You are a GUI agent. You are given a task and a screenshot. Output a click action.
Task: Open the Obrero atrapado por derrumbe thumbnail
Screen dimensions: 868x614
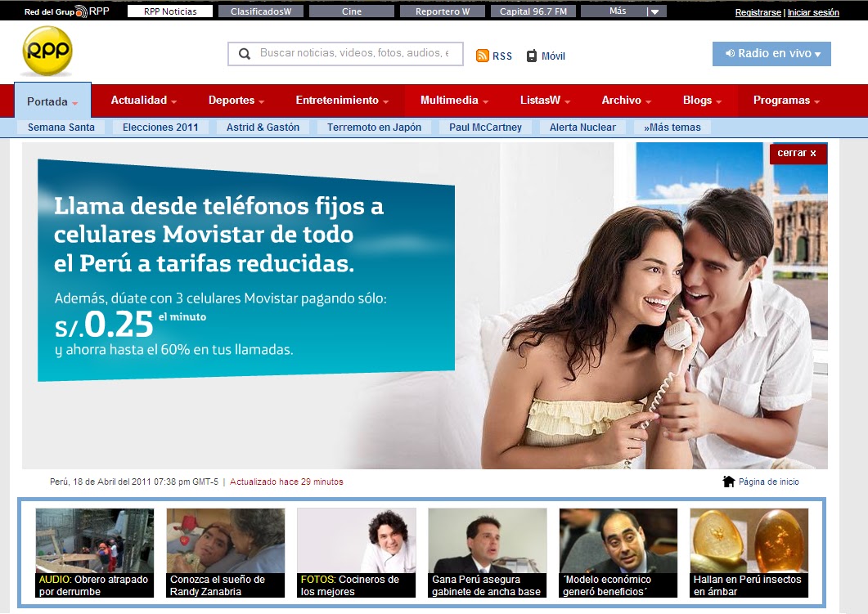tap(95, 540)
